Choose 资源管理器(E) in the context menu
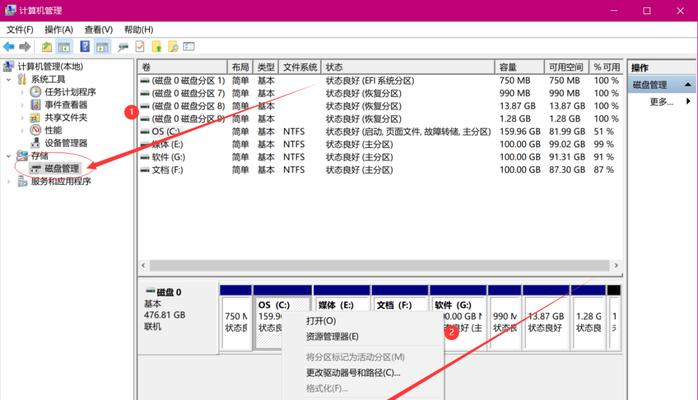698x400 pixels. point(332,336)
